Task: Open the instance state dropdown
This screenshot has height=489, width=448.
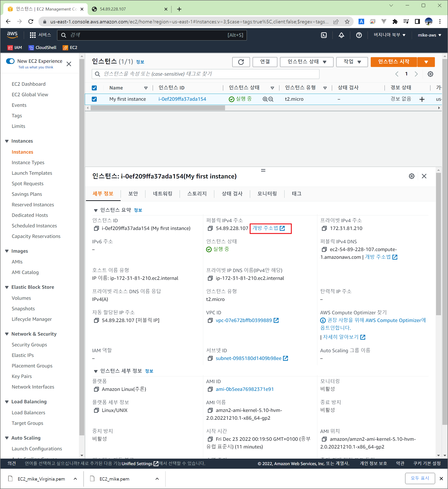Action: pyautogui.click(x=307, y=62)
